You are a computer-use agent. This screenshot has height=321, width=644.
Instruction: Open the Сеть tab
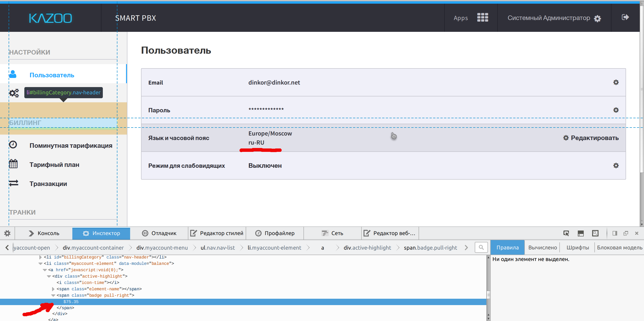pyautogui.click(x=333, y=233)
